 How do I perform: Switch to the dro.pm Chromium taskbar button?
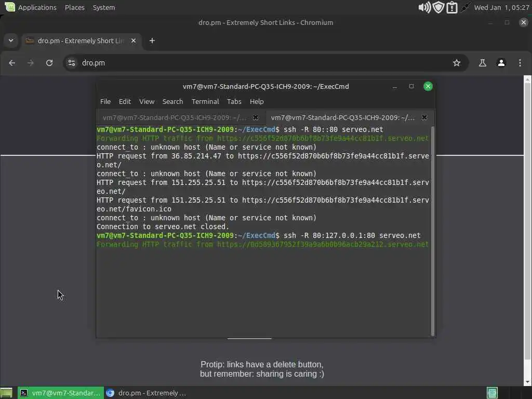(146, 393)
